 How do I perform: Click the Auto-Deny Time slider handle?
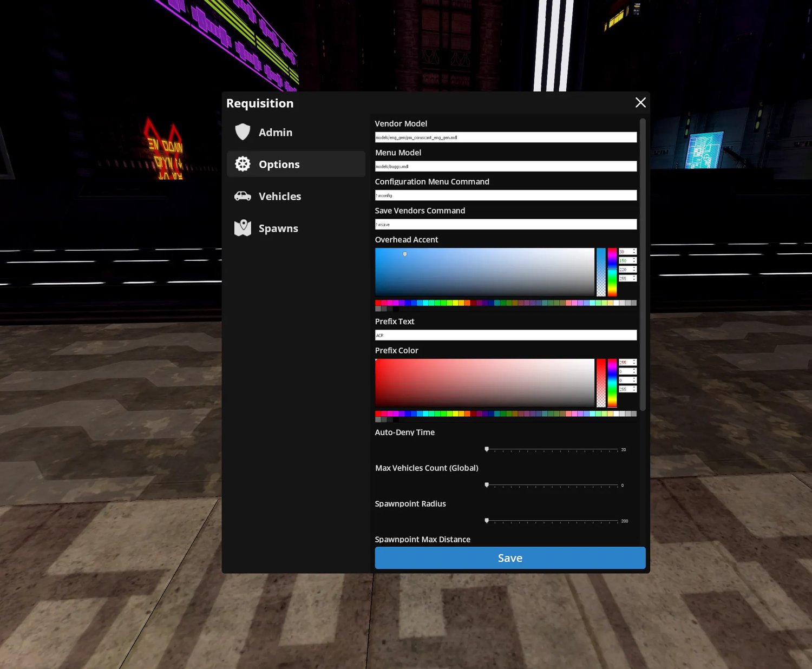(x=487, y=449)
